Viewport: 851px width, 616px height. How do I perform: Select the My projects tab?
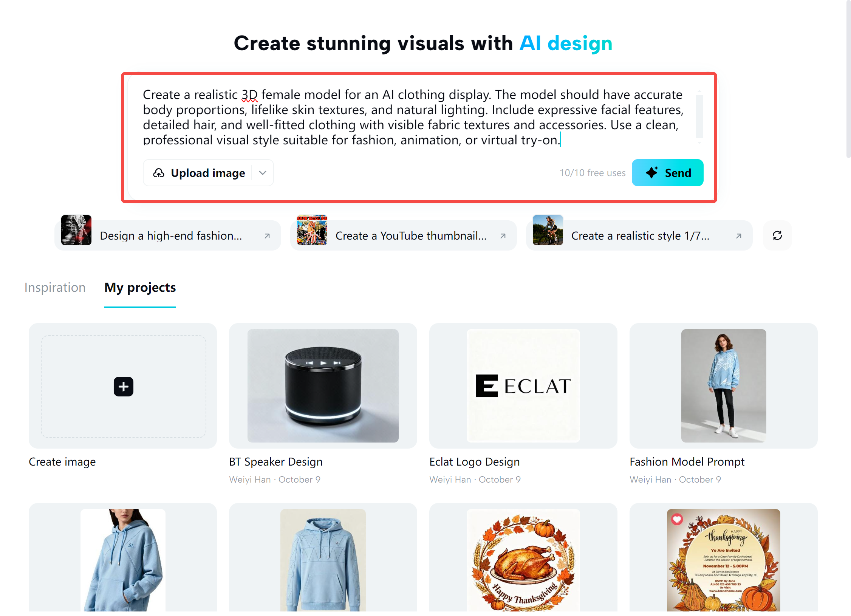[140, 288]
